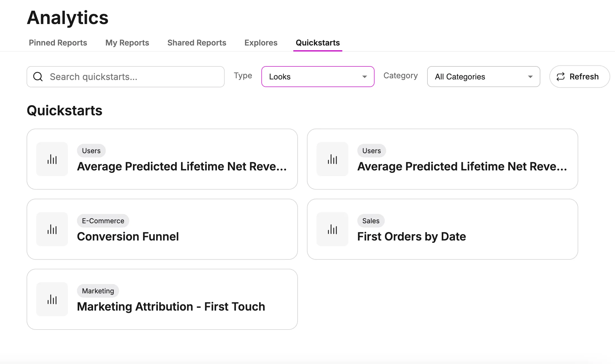Click the refresh arrows icon

coord(560,77)
